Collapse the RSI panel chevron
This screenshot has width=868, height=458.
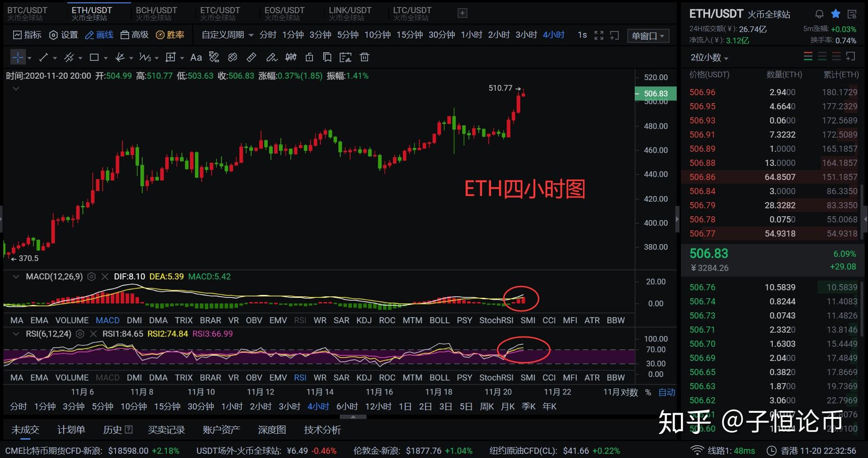[x=16, y=334]
